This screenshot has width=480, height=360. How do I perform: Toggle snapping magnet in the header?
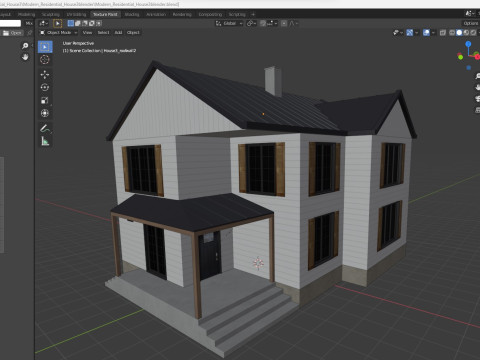pos(263,23)
